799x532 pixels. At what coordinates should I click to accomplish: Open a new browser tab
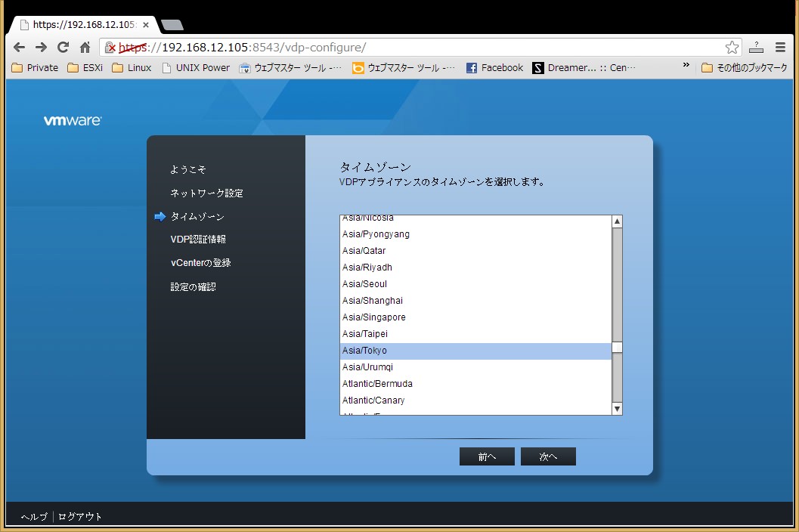172,24
